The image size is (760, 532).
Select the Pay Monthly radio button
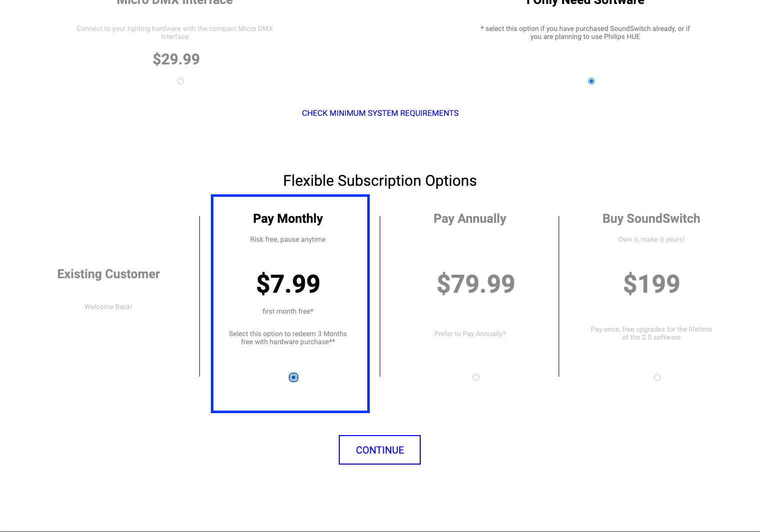pos(293,377)
